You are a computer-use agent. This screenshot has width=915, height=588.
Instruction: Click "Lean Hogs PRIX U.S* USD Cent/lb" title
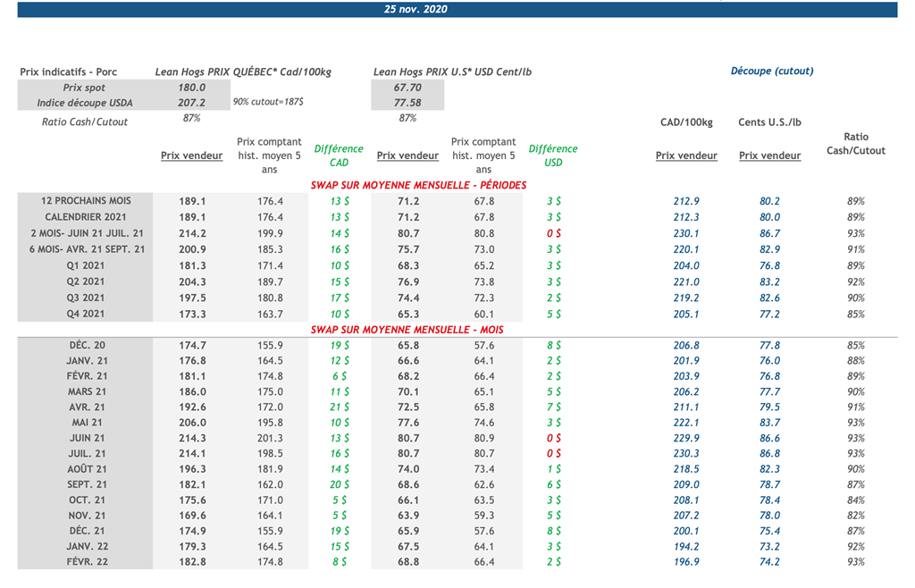tap(452, 71)
